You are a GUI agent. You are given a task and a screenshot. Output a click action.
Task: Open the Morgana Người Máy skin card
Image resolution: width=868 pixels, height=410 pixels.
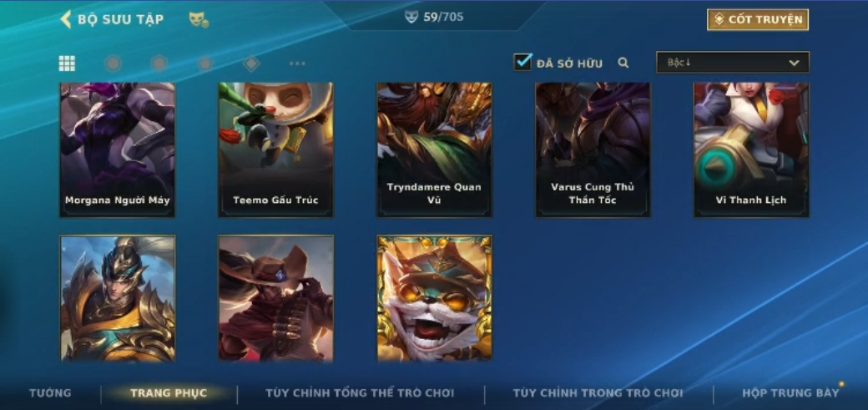pyautogui.click(x=118, y=149)
